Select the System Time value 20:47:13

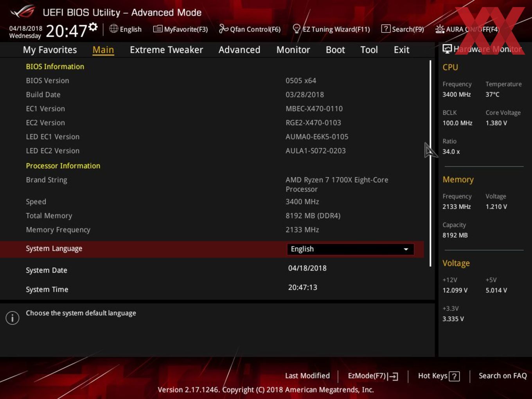pyautogui.click(x=303, y=288)
